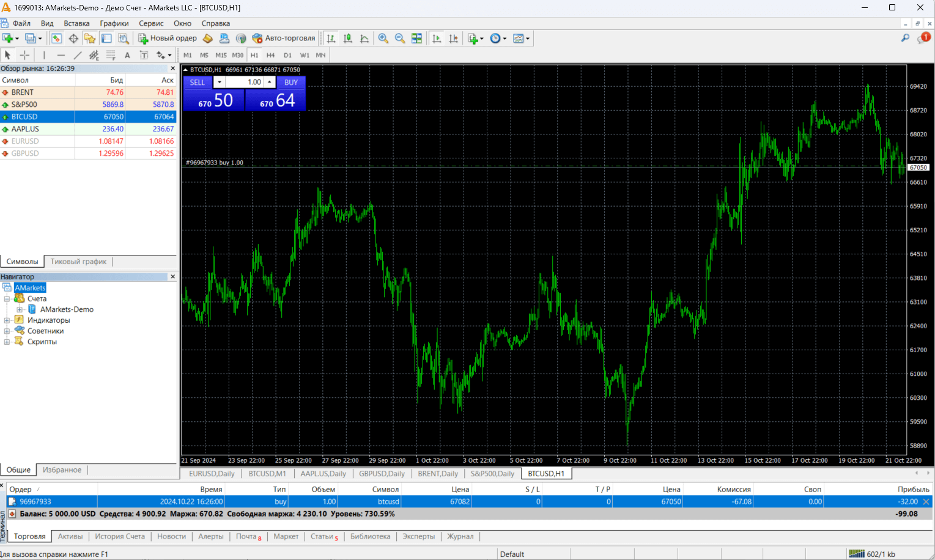Viewport: 935px width, 560px height.
Task: Open the Сервис menu
Action: point(151,23)
